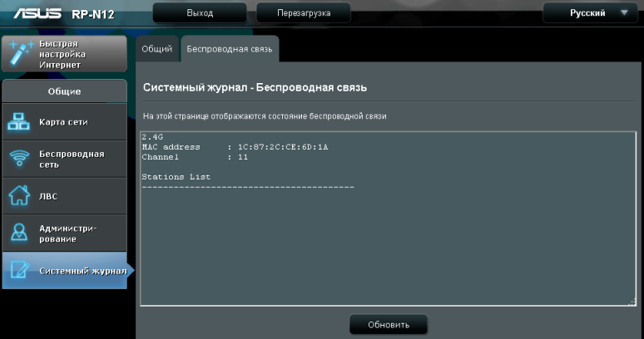Open Карта сети menu item

click(64, 122)
